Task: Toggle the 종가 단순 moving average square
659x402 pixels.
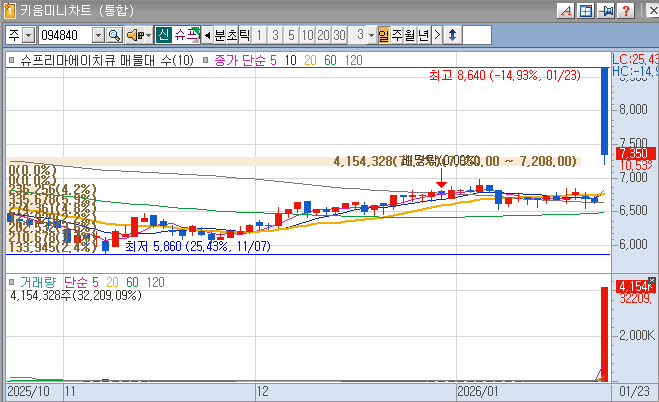Action: 206,60
